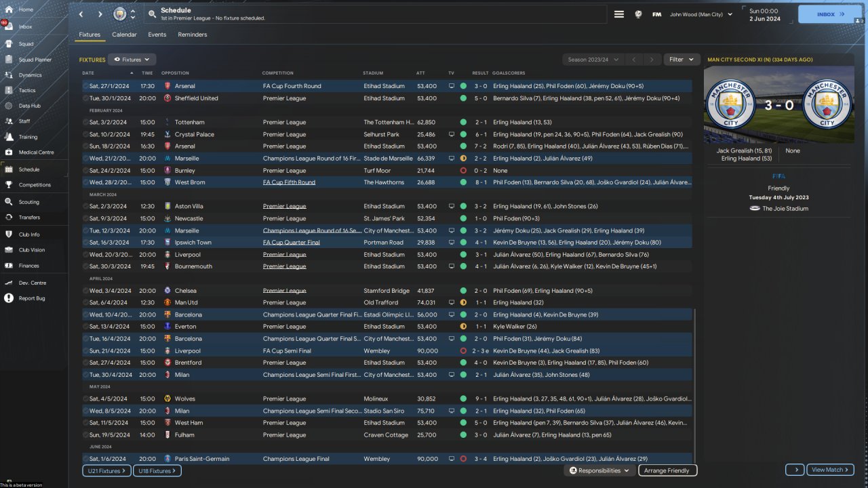This screenshot has width=868, height=488.
Task: Click the Report Bug icon
Action: tap(9, 298)
